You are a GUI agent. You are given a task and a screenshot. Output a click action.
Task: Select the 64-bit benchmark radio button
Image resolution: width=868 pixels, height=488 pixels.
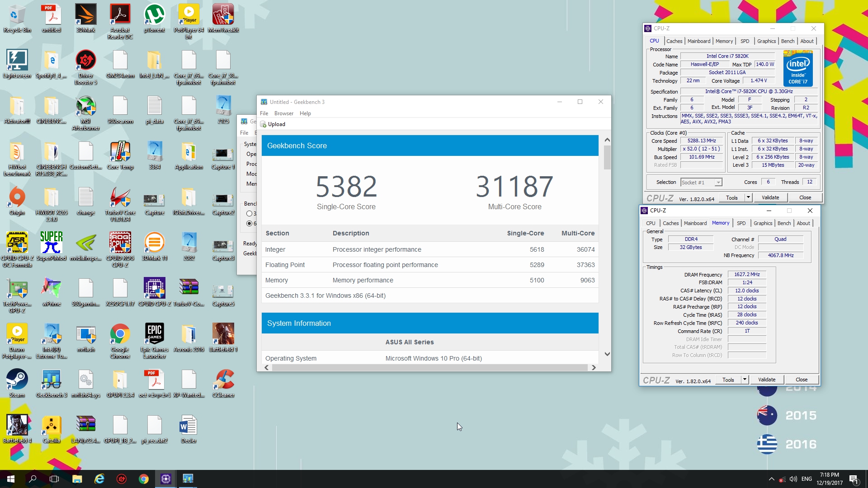click(x=249, y=223)
